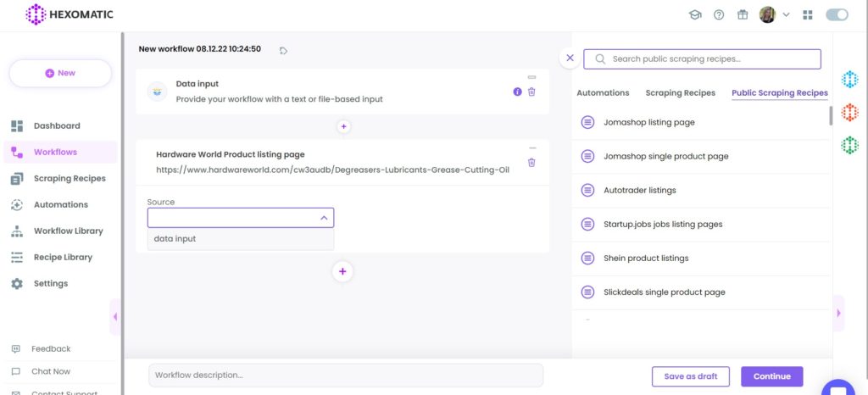Switch to the Scraping Recipes tab
Viewport: 868px width, 395px height.
tap(681, 93)
